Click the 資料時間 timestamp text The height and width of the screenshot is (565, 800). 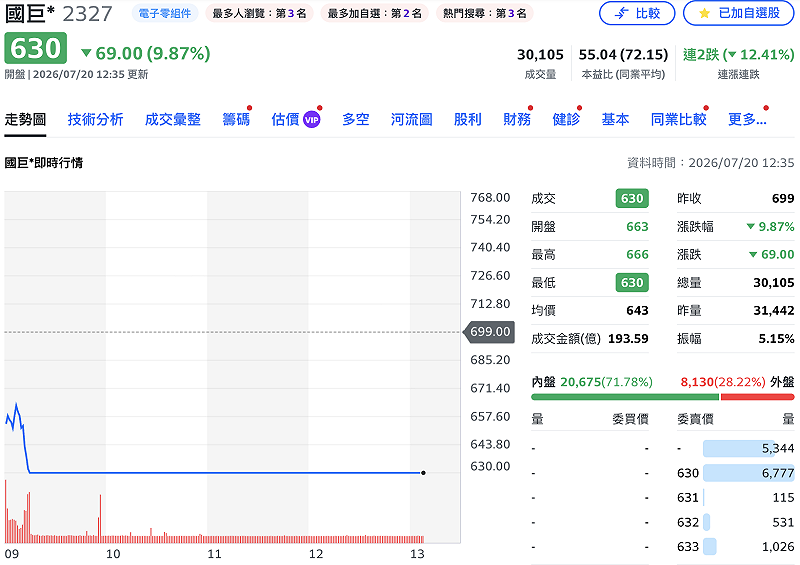[711, 163]
